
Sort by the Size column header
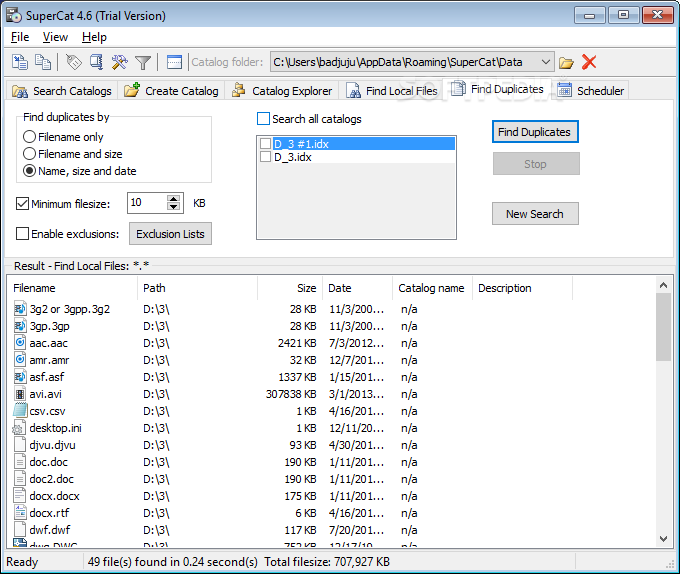(290, 288)
